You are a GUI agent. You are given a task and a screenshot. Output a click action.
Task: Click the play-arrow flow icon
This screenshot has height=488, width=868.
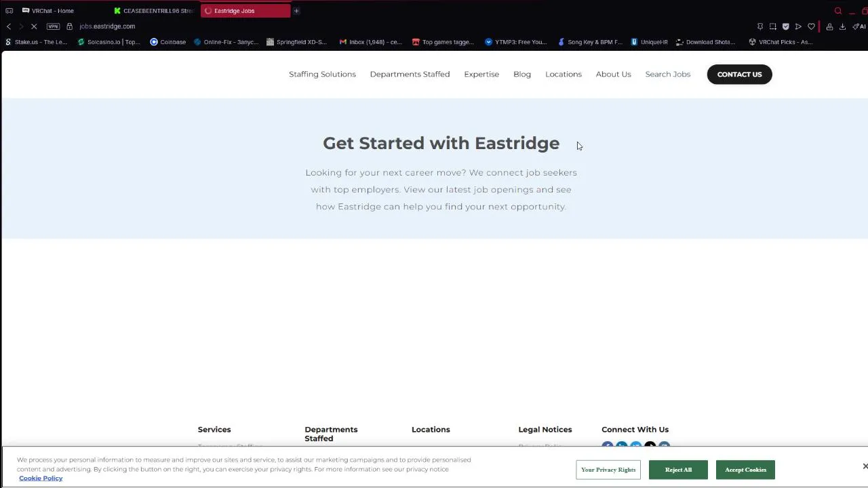798,26
